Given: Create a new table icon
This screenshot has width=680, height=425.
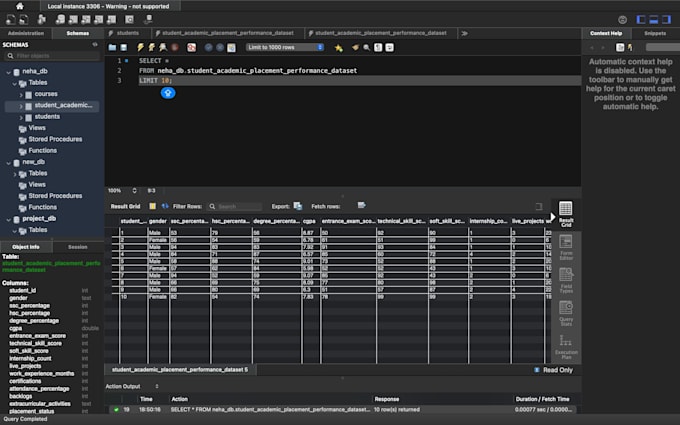Looking at the screenshot, I should point(73,20).
